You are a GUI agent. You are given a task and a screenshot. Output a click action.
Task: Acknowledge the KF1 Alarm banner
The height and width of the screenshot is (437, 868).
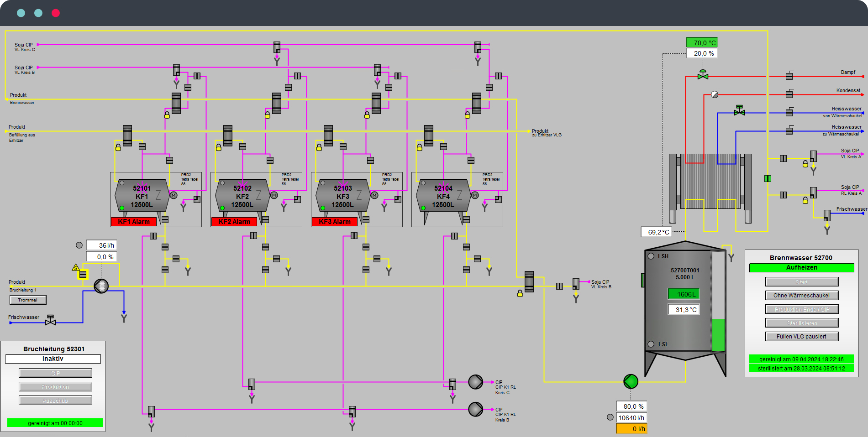tap(134, 222)
